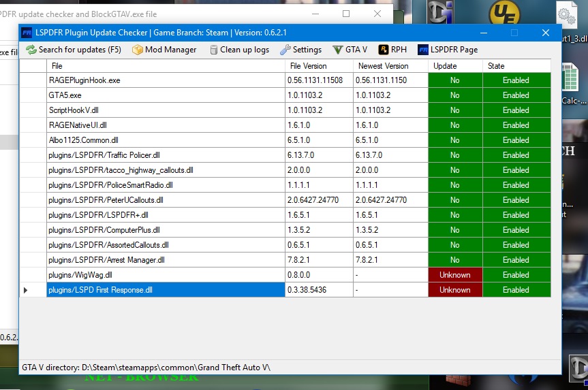Open the LSPDFR Page link
588x390 pixels.
[x=448, y=50]
